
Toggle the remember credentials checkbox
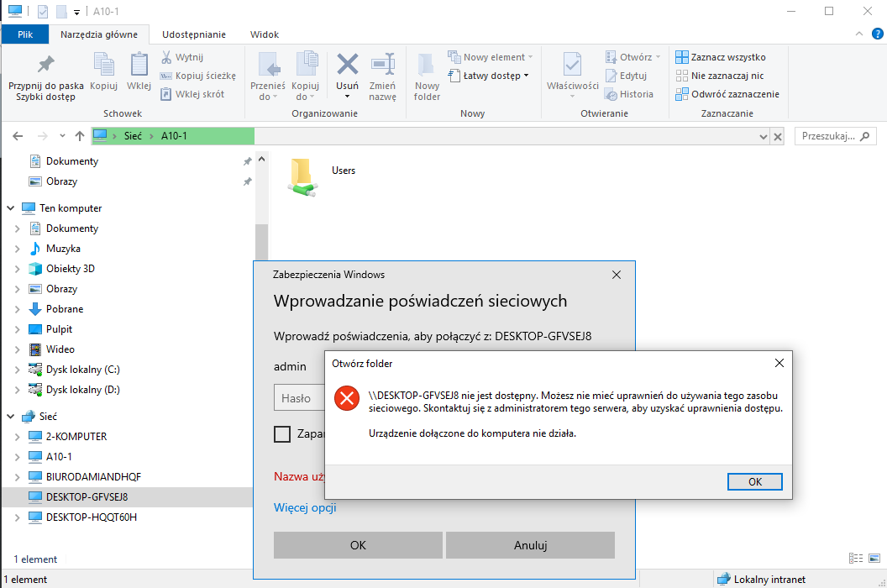(281, 434)
